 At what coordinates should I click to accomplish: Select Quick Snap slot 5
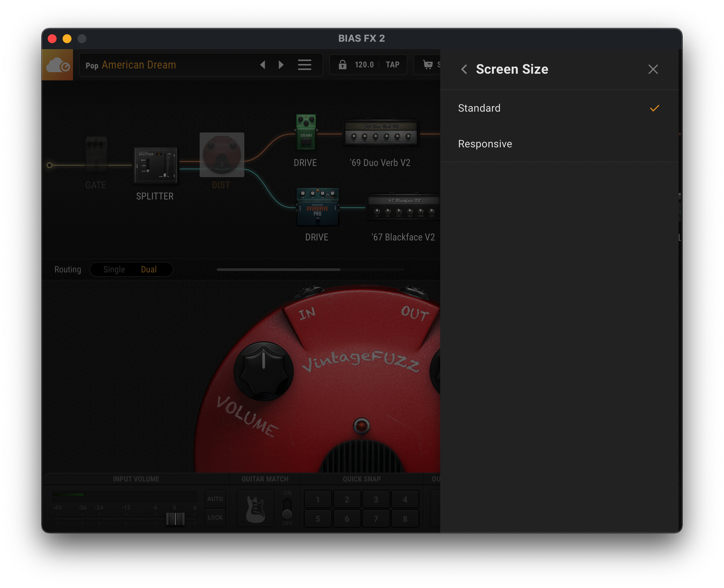click(318, 519)
